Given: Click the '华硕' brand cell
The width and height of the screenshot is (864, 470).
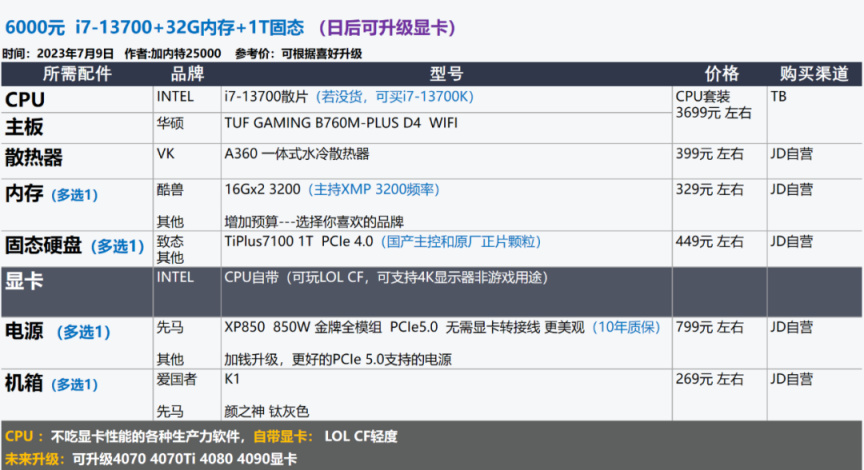Looking at the screenshot, I should point(170,123).
